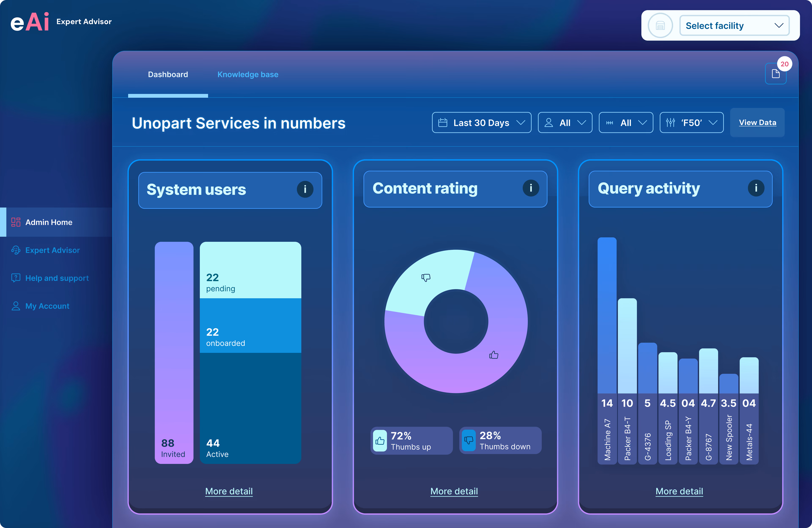Screen dimensions: 812x528
Task: Open More detail under System users
Action: 229,491
